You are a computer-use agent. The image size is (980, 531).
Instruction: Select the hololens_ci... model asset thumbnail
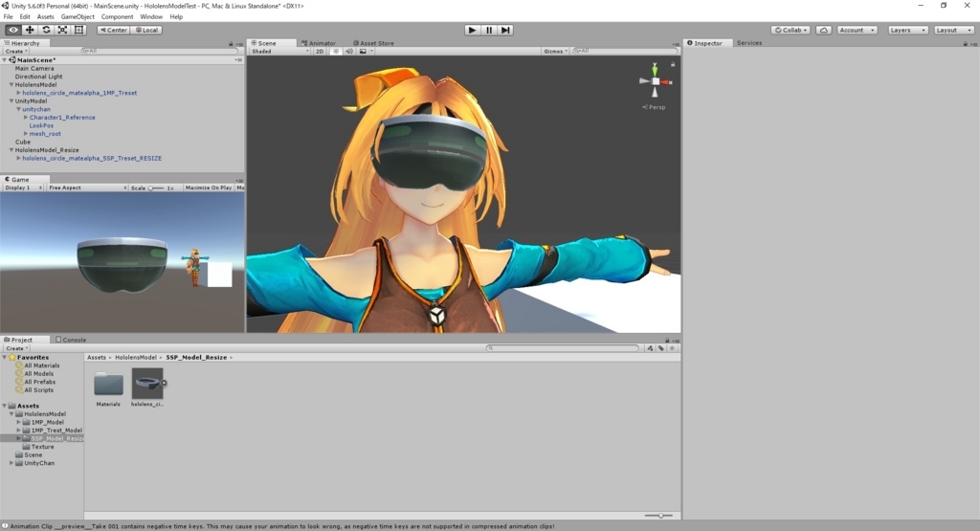[x=146, y=384]
